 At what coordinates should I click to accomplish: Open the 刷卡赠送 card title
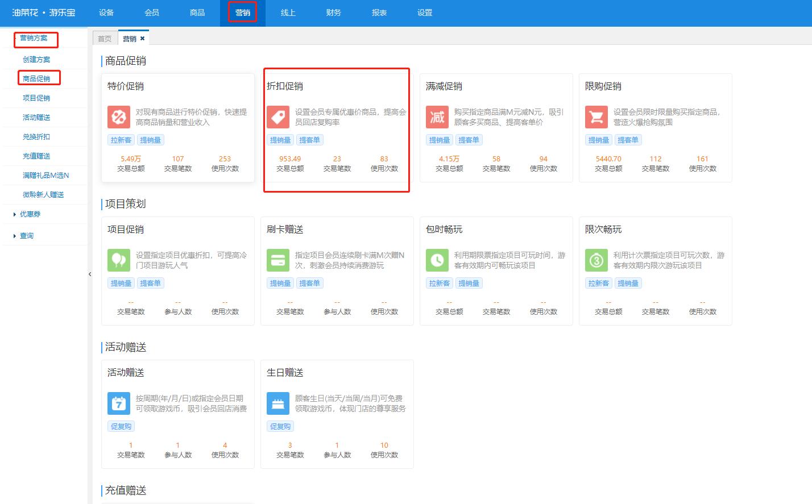tap(285, 230)
